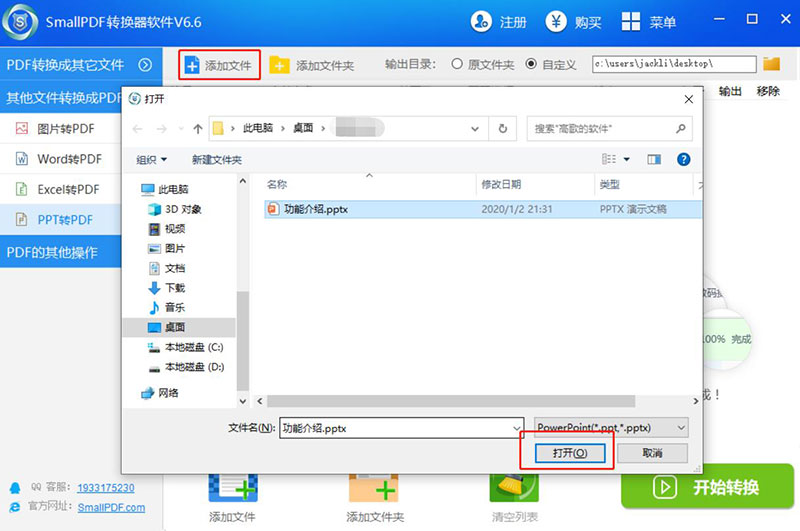
Task: Click 添加文件 in the top toolbar
Action: click(x=219, y=65)
